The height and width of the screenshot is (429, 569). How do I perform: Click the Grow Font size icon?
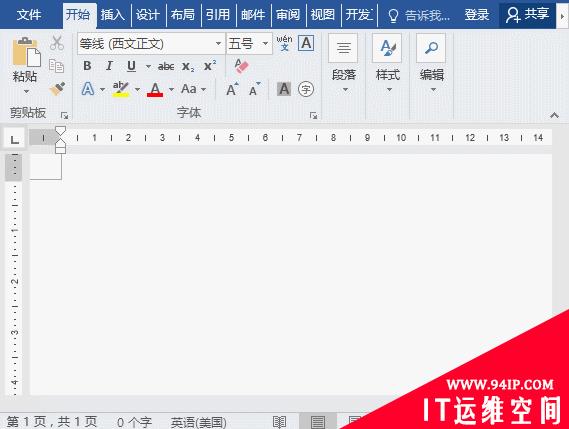pos(232,89)
